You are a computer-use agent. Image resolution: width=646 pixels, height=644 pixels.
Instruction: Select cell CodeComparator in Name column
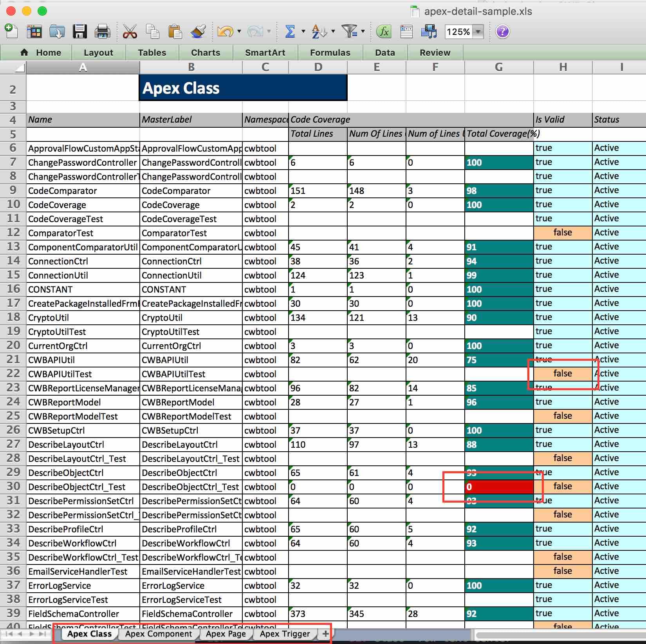point(83,191)
